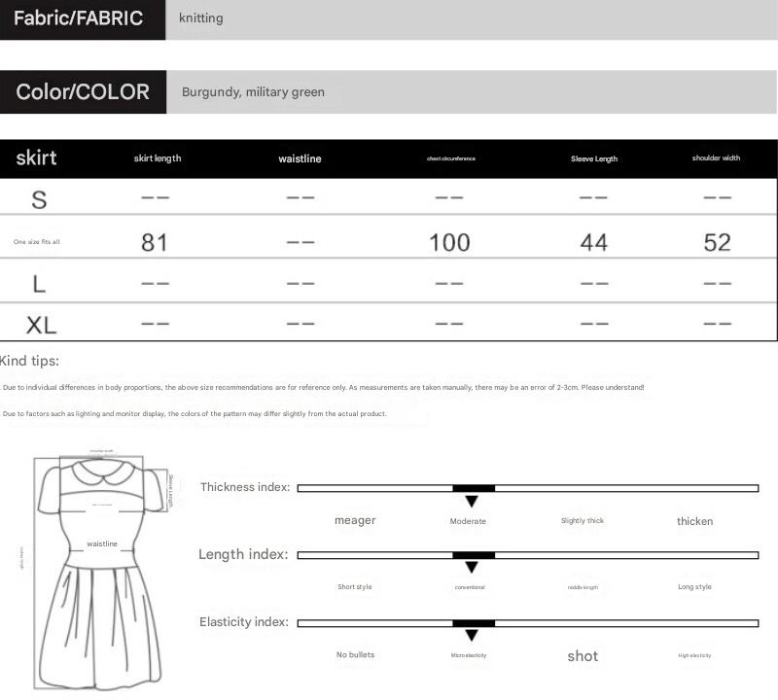Click the 'shoulder width' column header
The image size is (778, 700).
click(716, 158)
